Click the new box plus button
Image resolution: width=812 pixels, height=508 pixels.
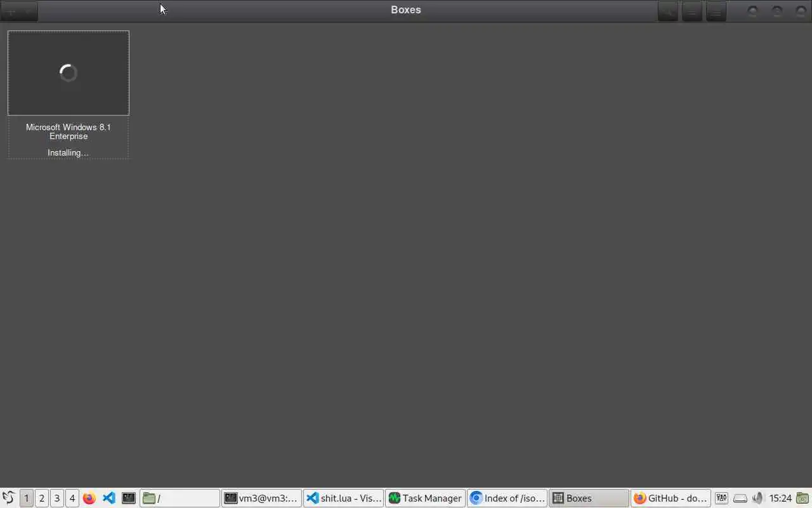tap(18, 11)
